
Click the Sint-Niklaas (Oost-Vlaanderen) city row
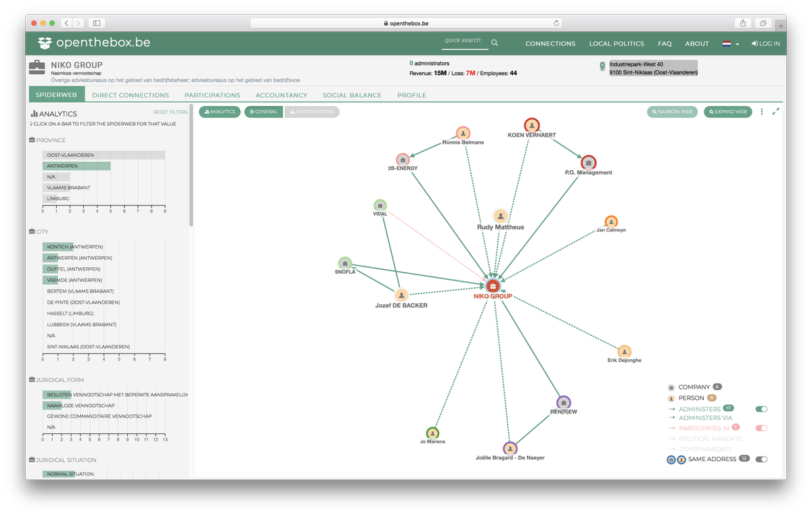[89, 346]
